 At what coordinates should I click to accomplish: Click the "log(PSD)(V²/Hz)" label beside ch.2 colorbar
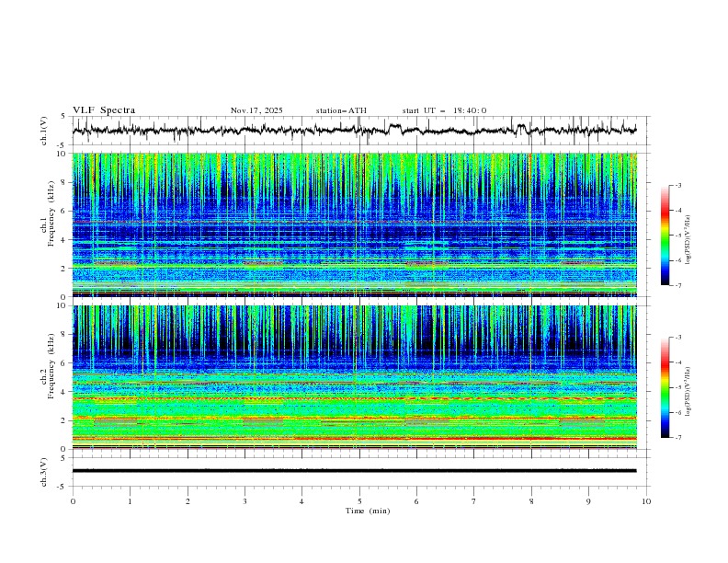(x=688, y=392)
